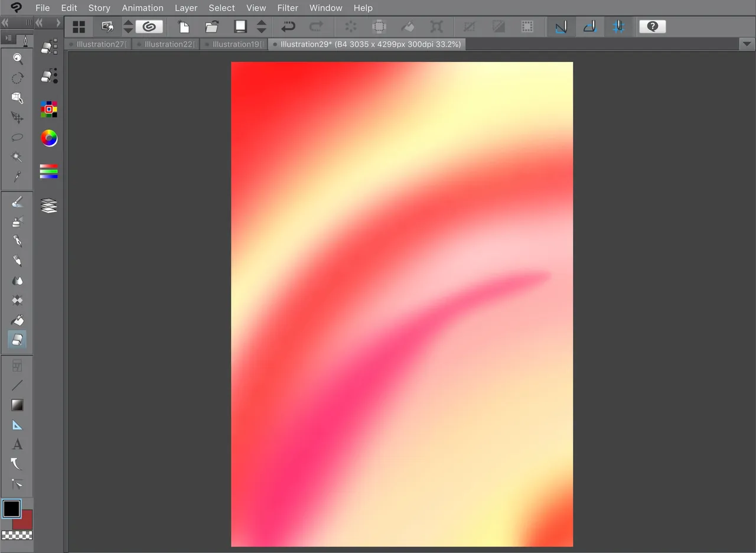The width and height of the screenshot is (756, 553).
Task: Open the Animation menu
Action: pos(142,8)
